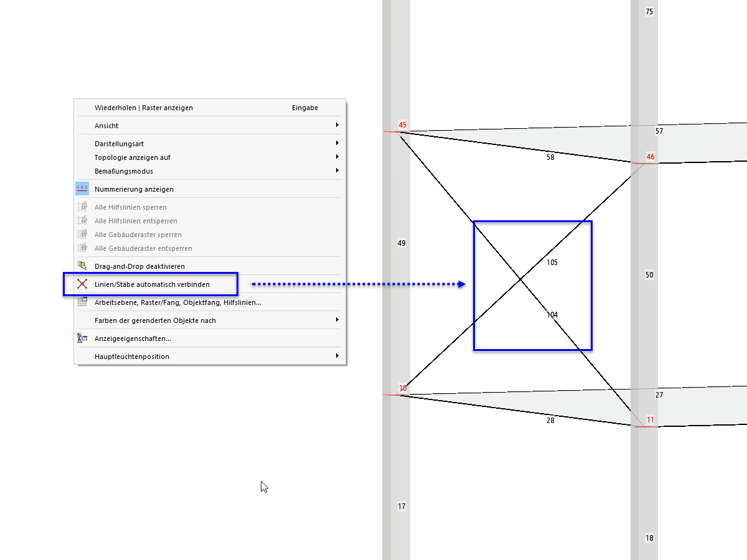Select column member label 75
This screenshot has width=747, height=560.
[649, 12]
